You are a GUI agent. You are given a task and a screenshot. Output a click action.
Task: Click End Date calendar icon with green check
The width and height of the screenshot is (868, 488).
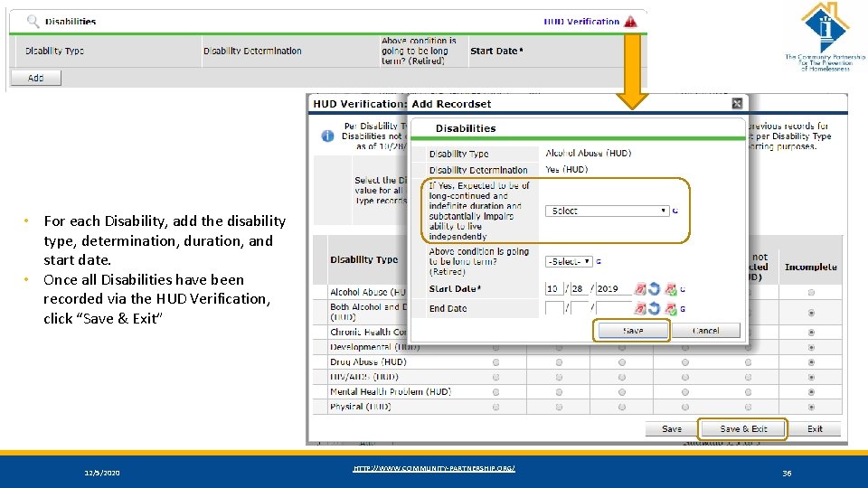670,309
